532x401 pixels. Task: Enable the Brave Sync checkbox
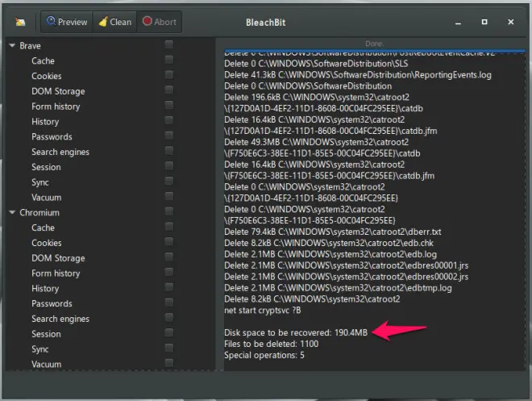coord(169,181)
